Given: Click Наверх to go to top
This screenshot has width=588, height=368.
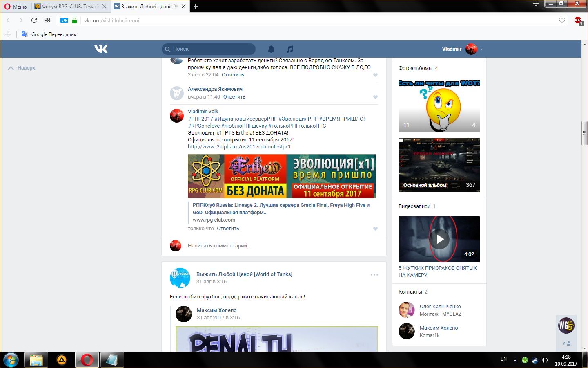Looking at the screenshot, I should tap(22, 68).
